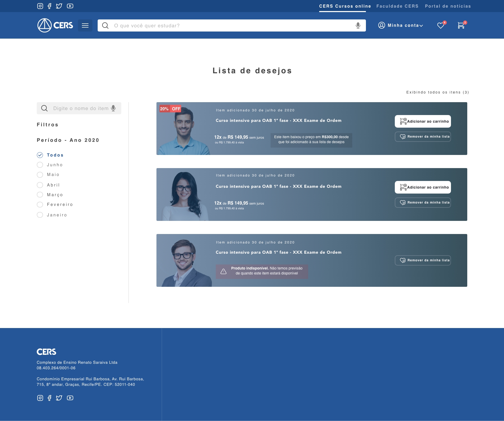Viewport: 504px width, 421px height.
Task: Click the CERS logo in the header
Action: point(55,25)
